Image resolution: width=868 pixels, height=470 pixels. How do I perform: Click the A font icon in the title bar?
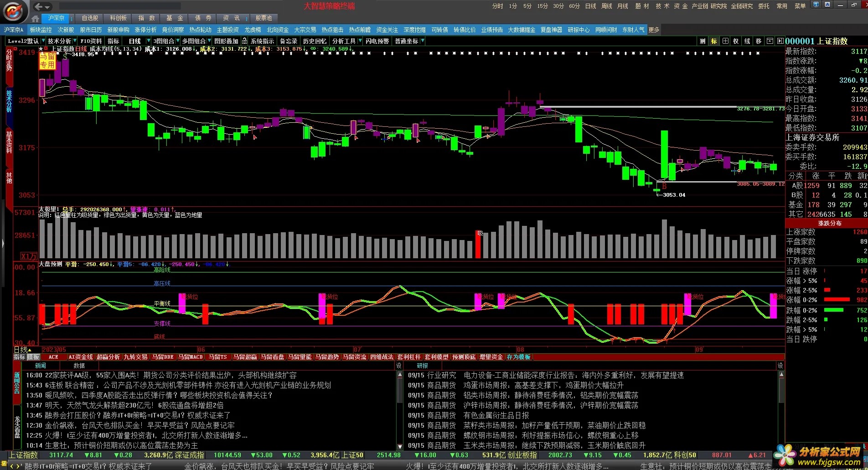click(827, 5)
